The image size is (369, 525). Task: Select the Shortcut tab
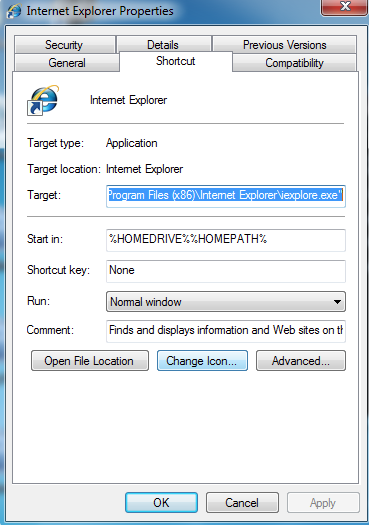coord(176,61)
